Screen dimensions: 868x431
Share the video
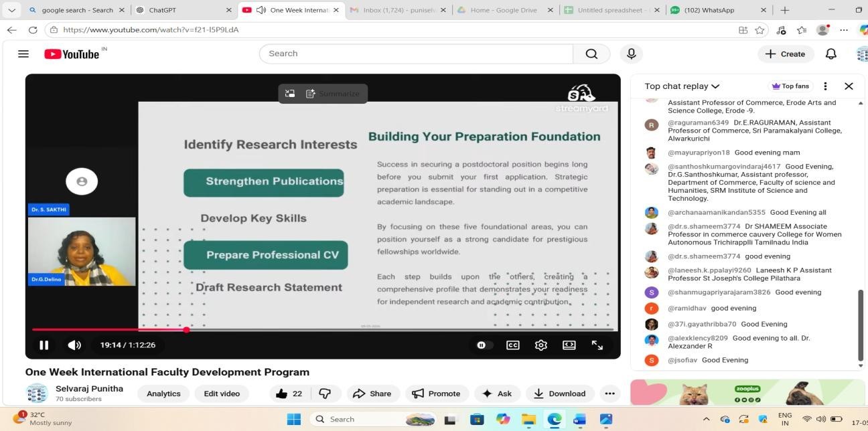point(372,394)
